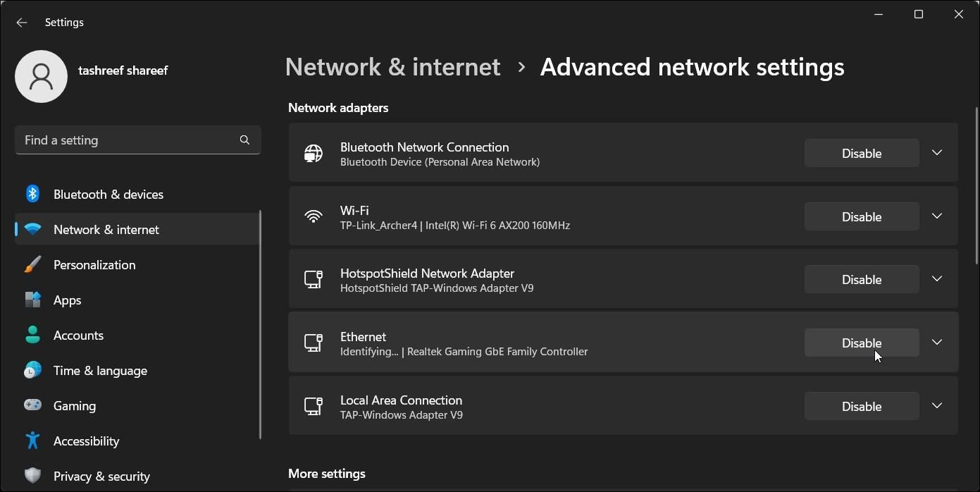Open Privacy & security shield icon

(x=32, y=476)
